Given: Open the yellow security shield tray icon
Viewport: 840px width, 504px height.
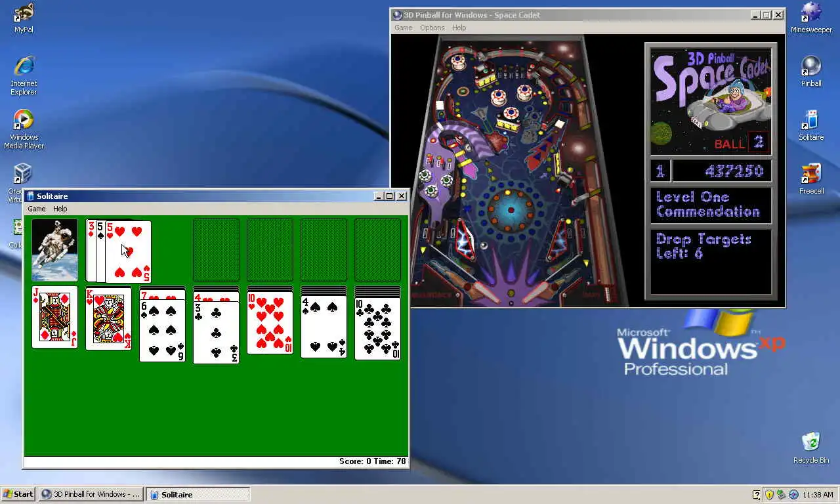Looking at the screenshot, I should click(x=769, y=495).
